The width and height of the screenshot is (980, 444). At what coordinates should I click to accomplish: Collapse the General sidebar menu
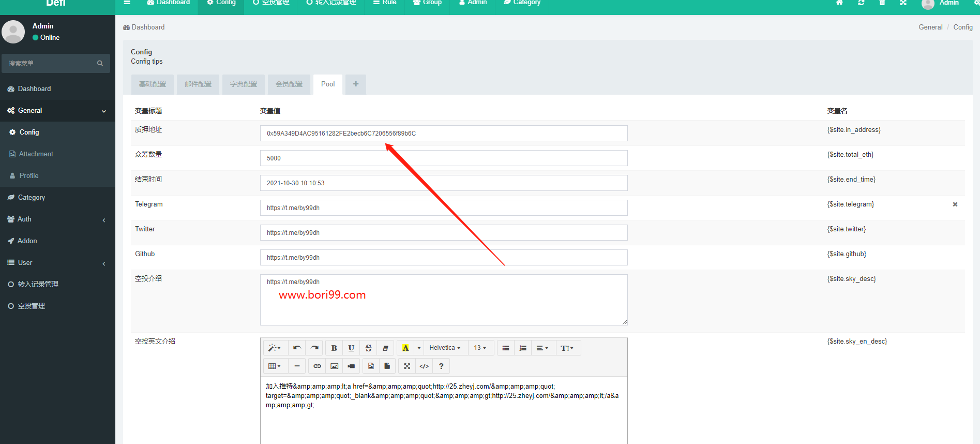tap(57, 111)
